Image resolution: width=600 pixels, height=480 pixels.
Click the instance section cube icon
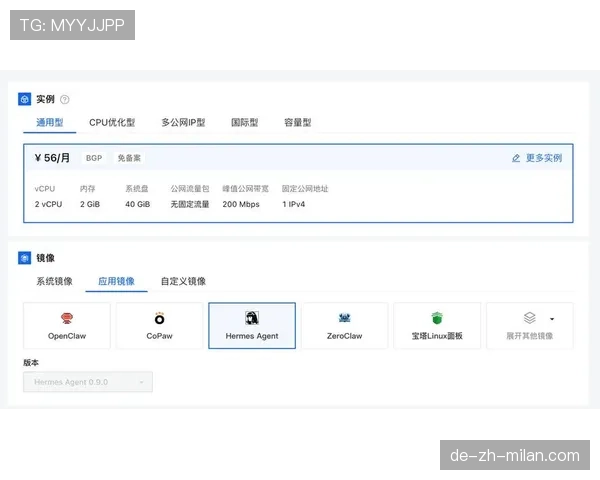tap(24, 99)
